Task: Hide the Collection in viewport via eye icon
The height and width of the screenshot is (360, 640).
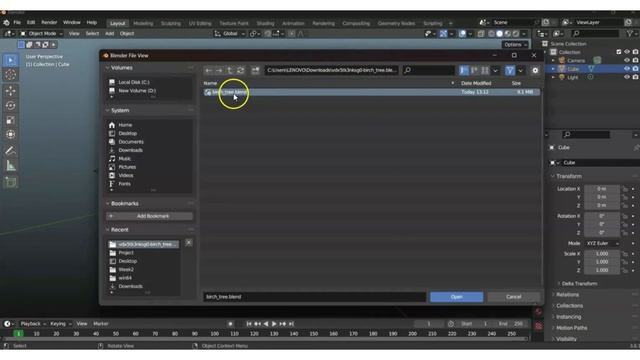Action: (627, 52)
